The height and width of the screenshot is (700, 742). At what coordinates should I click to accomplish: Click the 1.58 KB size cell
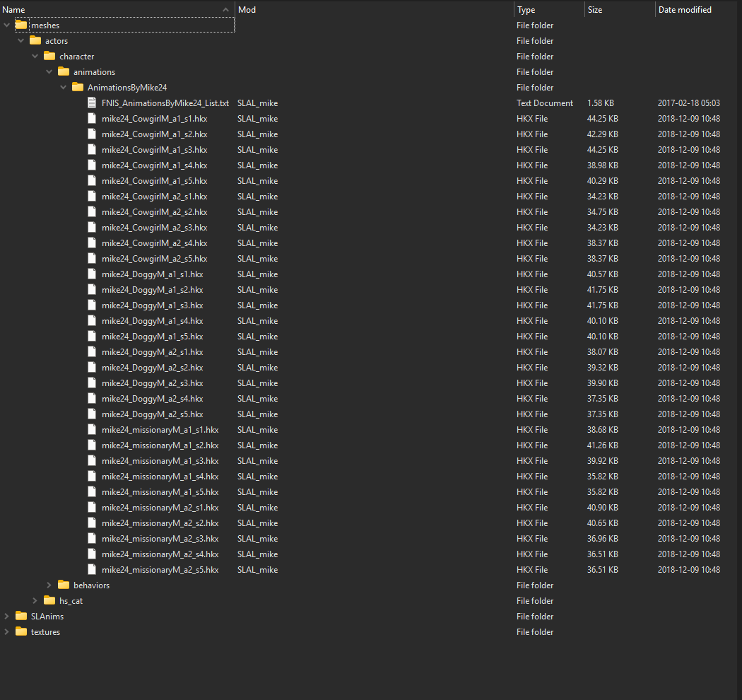pyautogui.click(x=601, y=103)
